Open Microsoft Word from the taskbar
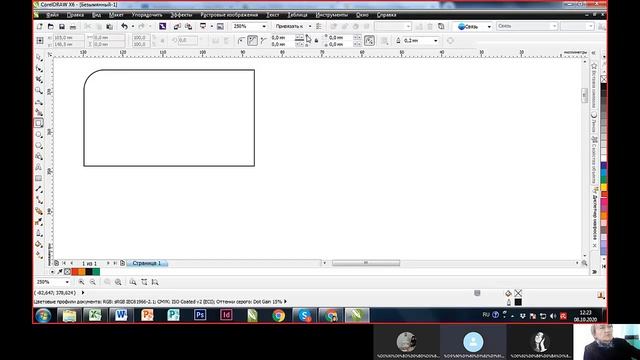Screen dimensions: 640x360 coord(121,316)
